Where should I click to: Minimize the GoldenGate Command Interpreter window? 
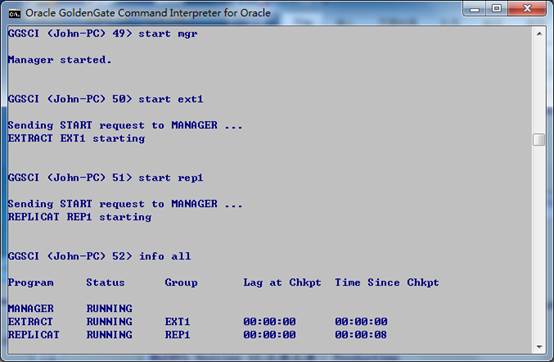click(475, 8)
